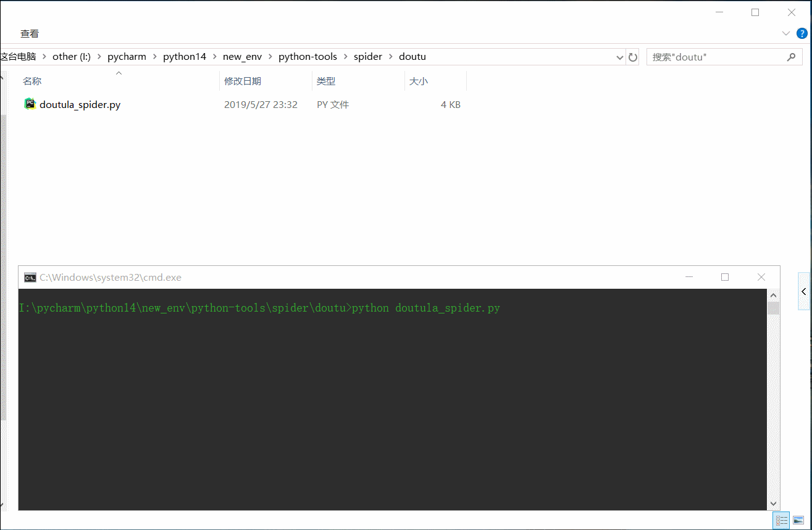Screen dimensions: 812x530
Task: Expand the chevron after new_env breadcrumb
Action: point(270,57)
